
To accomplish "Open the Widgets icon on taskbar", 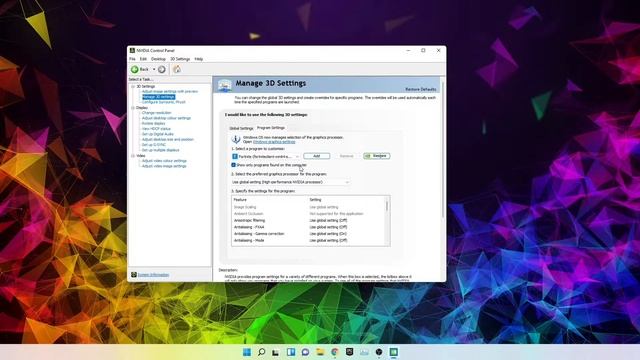I will coord(291,352).
